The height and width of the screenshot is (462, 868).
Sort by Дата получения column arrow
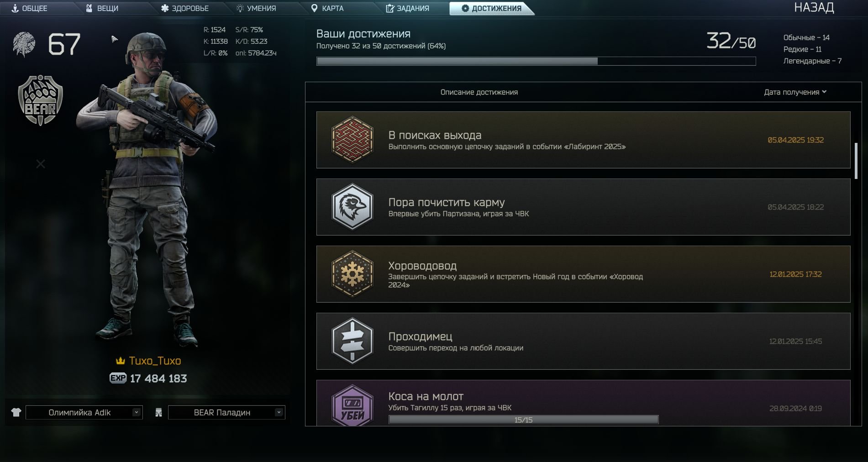pyautogui.click(x=824, y=92)
